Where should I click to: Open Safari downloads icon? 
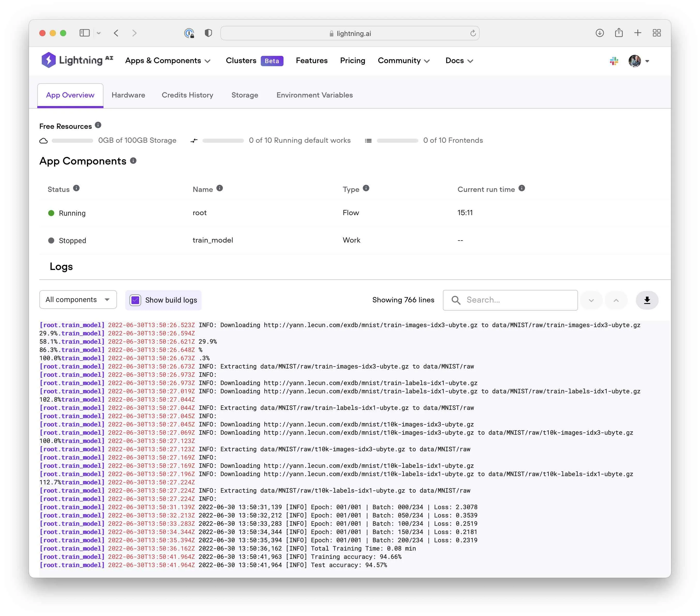599,33
